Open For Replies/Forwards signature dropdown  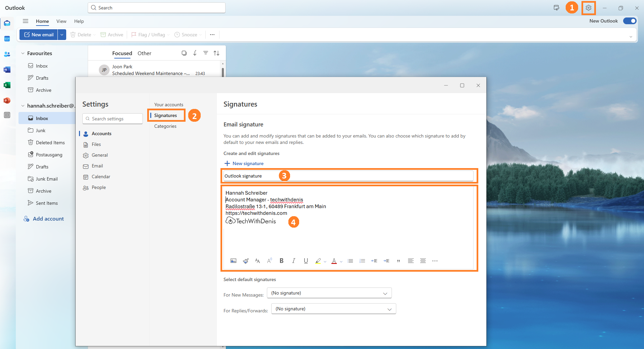(x=334, y=309)
